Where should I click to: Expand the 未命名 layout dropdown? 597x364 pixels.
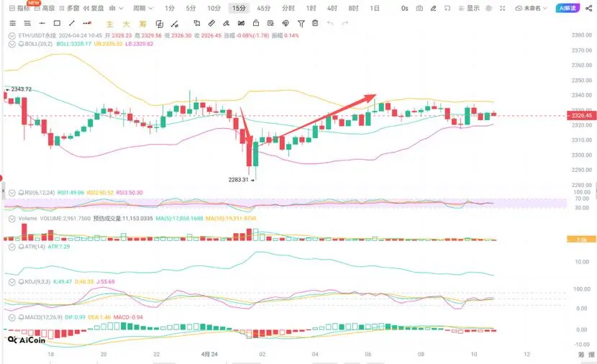(x=531, y=8)
